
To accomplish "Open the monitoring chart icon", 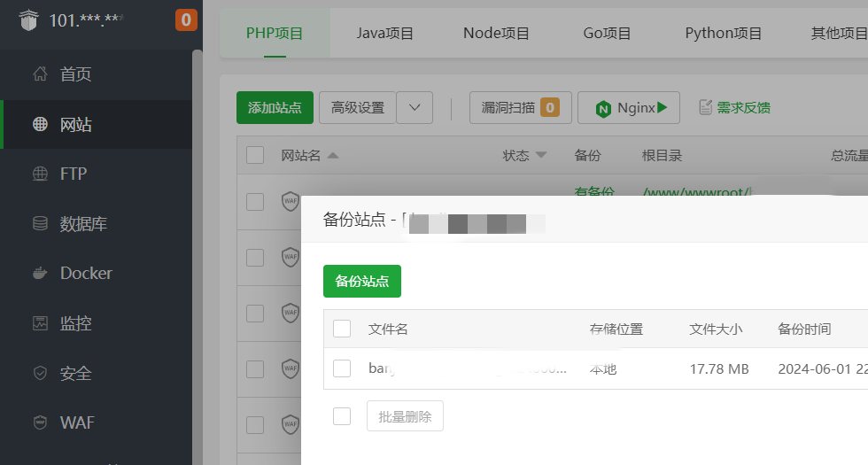I will (x=40, y=323).
